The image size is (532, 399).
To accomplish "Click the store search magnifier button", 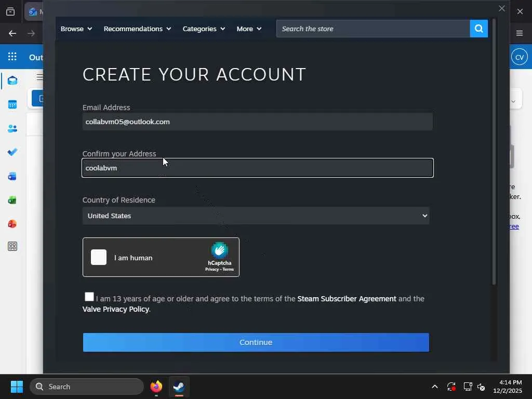I will click(x=478, y=29).
